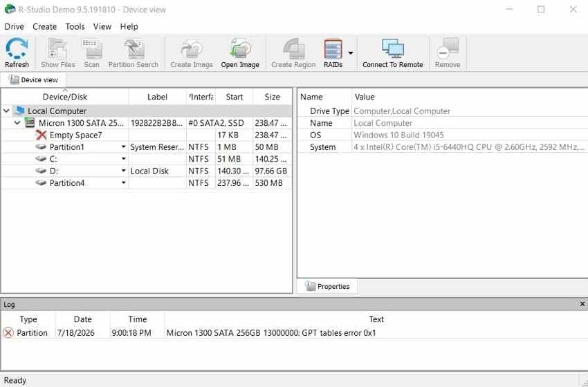Click the Connect To Remote icon
588x387 pixels.
(x=393, y=48)
